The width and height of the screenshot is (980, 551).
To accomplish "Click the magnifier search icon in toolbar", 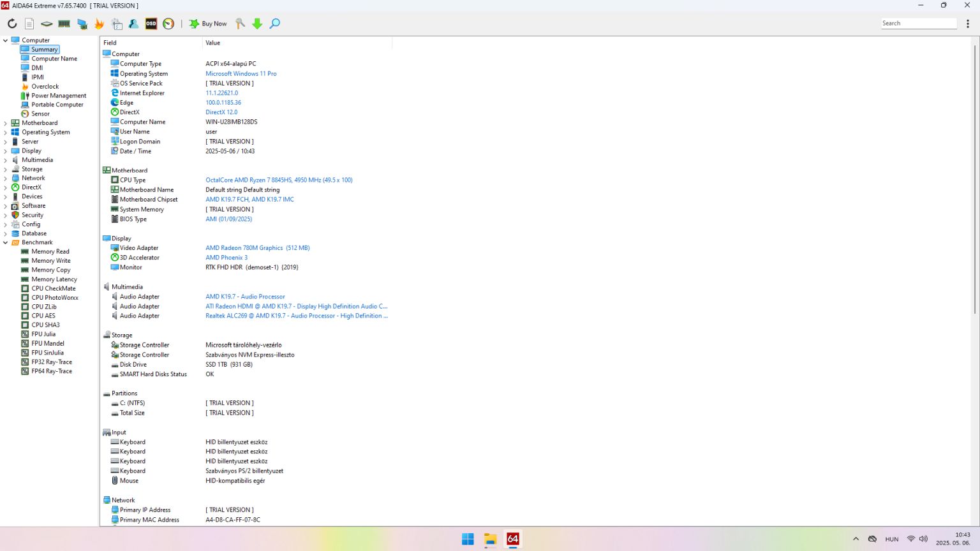I will (275, 24).
